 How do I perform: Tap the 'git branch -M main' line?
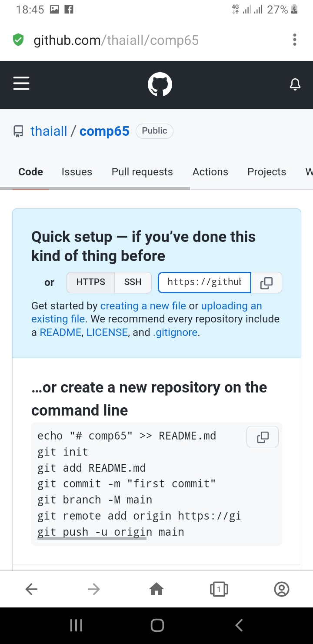pos(95,500)
